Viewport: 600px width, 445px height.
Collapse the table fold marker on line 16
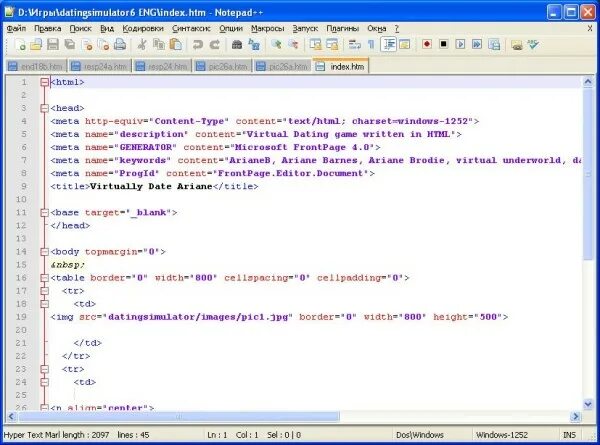44,278
